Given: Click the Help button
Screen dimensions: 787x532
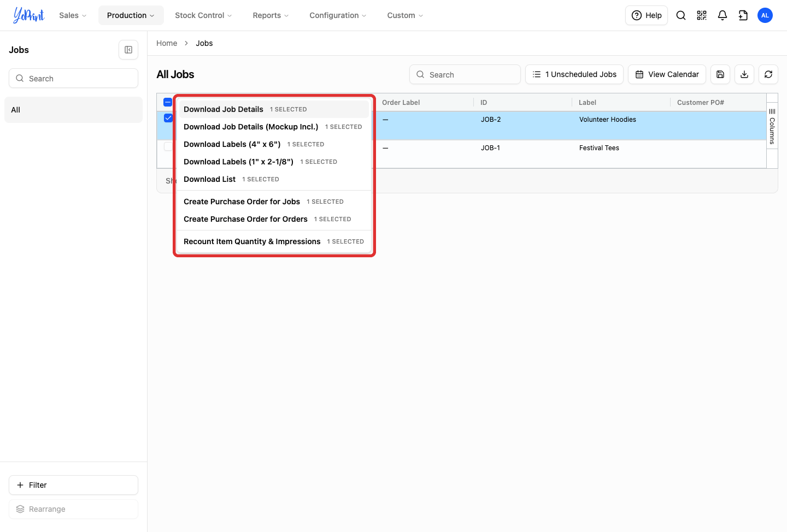Looking at the screenshot, I should click(x=647, y=15).
